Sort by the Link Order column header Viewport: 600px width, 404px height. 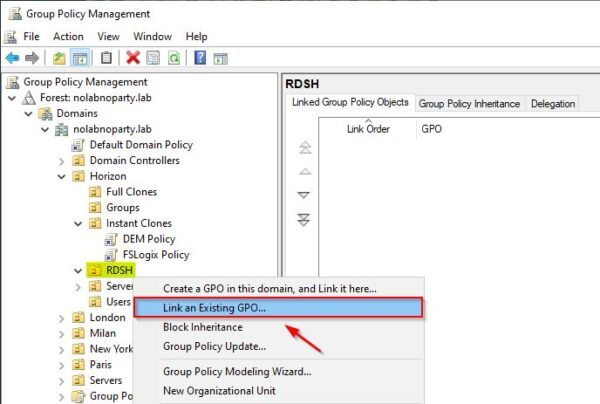pos(368,129)
